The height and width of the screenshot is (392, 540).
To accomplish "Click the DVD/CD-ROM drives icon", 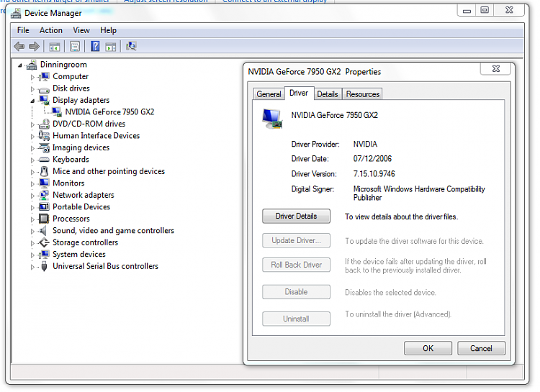I will tap(44, 124).
